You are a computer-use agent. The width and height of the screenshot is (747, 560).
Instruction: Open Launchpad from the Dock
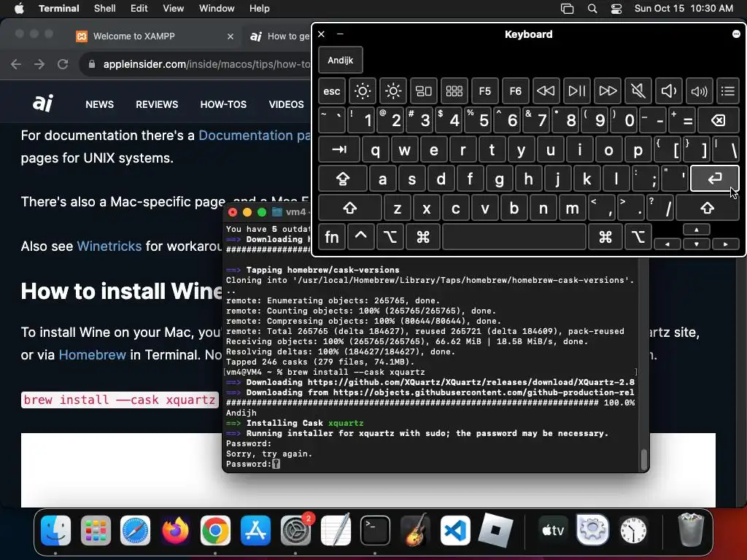[96, 531]
